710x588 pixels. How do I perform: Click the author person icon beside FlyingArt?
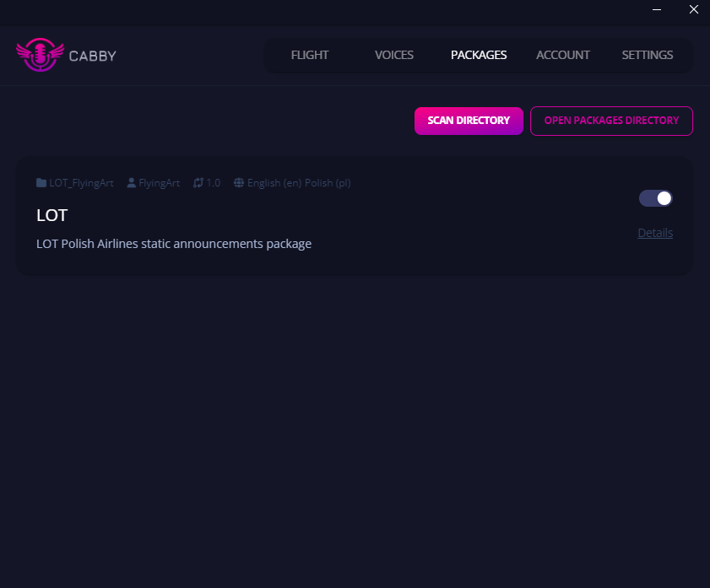(132, 183)
